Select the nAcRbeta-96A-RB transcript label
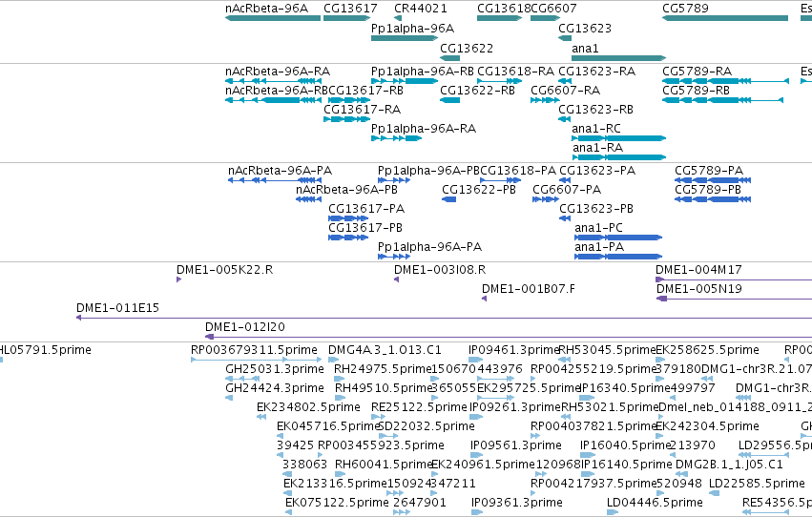Image resolution: width=812 pixels, height=517 pixels. 277,91
